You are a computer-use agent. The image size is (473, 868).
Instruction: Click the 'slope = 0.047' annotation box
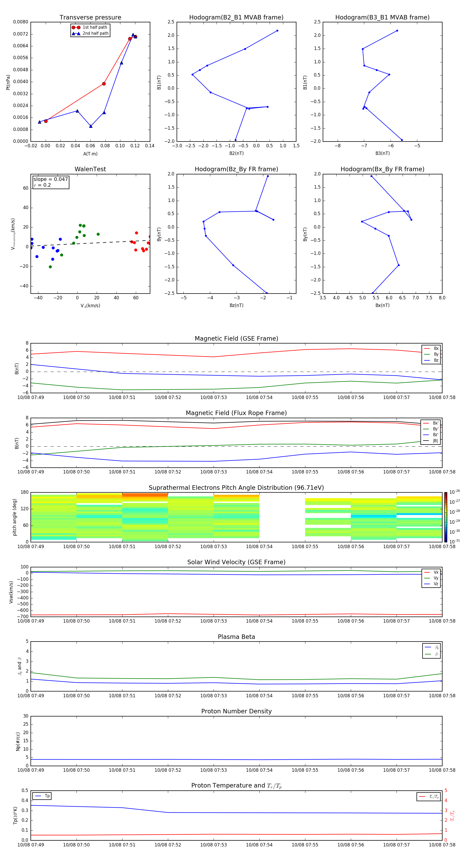tap(51, 182)
